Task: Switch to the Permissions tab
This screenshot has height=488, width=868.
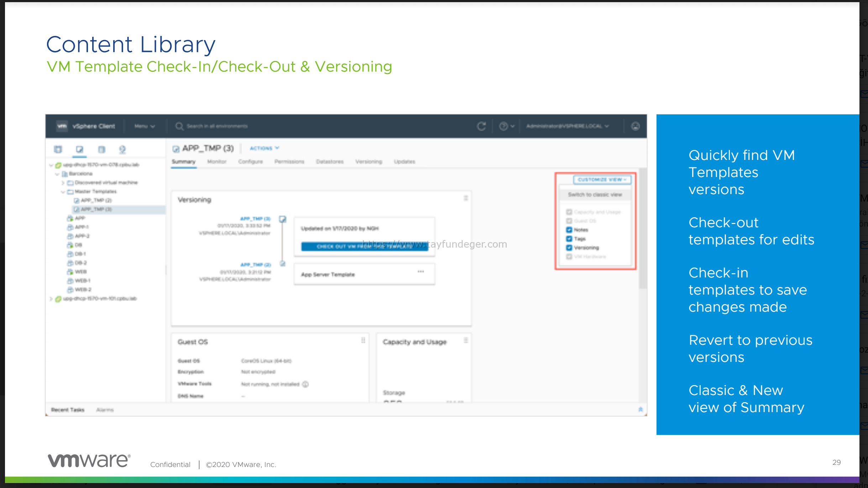Action: click(x=289, y=162)
